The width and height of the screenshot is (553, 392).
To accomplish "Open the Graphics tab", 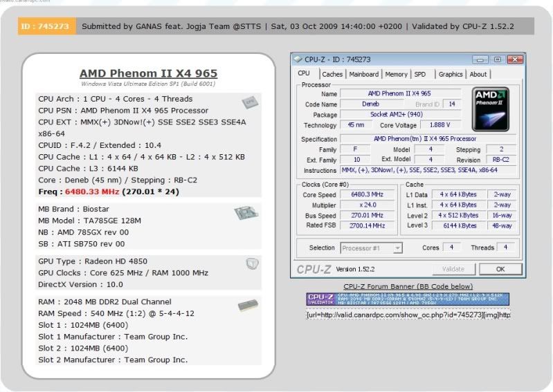I will click(x=451, y=74).
